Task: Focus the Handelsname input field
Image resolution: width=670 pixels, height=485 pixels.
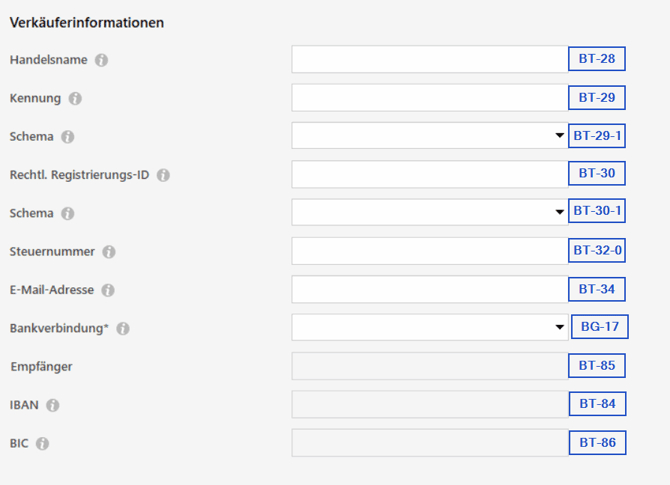Action: pyautogui.click(x=430, y=59)
